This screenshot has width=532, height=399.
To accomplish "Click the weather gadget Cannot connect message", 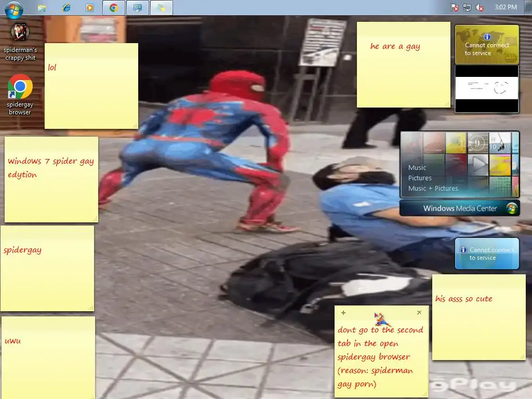I will pyautogui.click(x=491, y=254).
